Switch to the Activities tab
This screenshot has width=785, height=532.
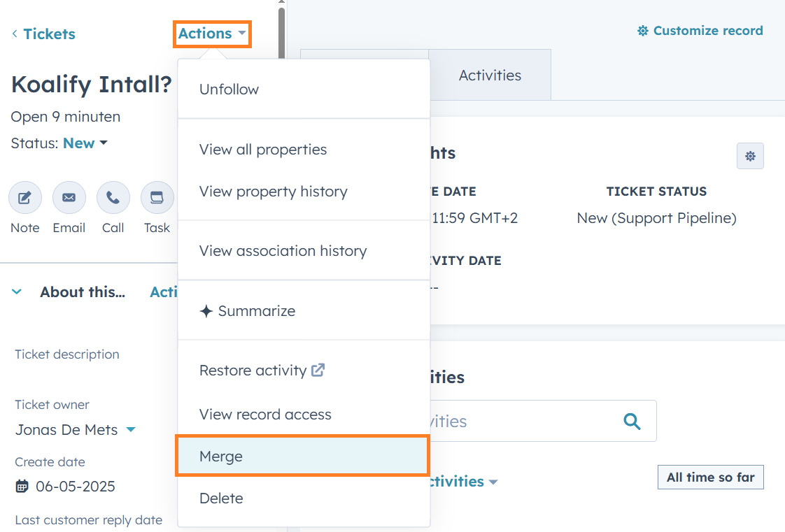pos(490,75)
